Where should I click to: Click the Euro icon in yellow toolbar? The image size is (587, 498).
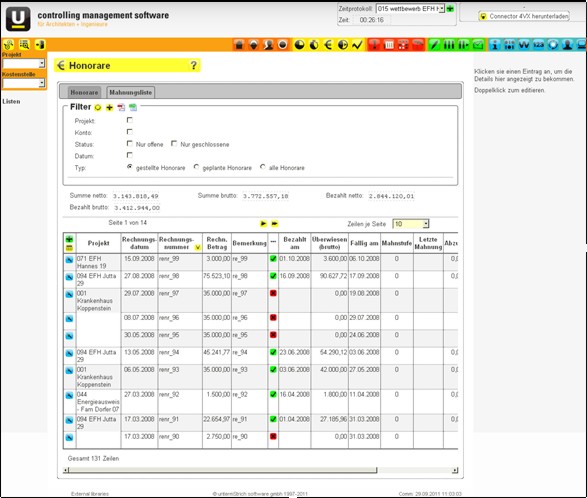(x=328, y=45)
